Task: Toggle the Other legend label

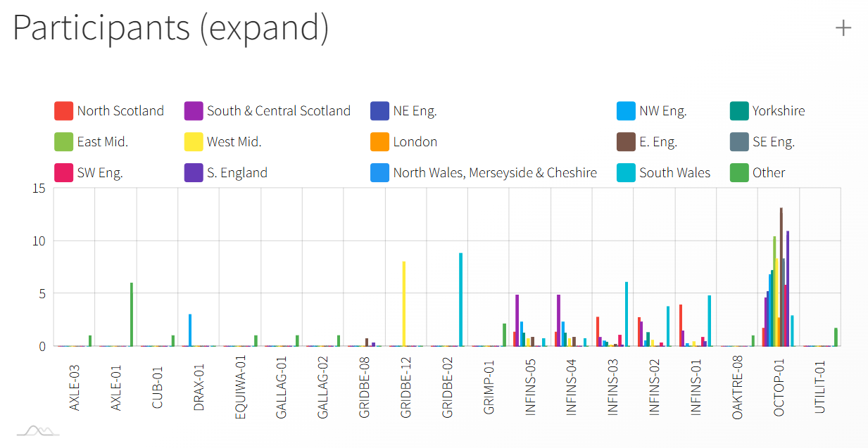Action: [x=769, y=173]
